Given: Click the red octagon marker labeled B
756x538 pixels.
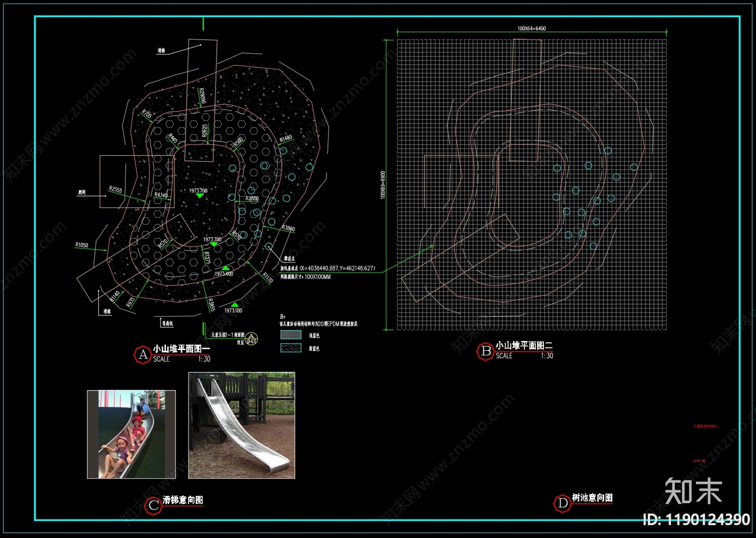Looking at the screenshot, I should [486, 351].
